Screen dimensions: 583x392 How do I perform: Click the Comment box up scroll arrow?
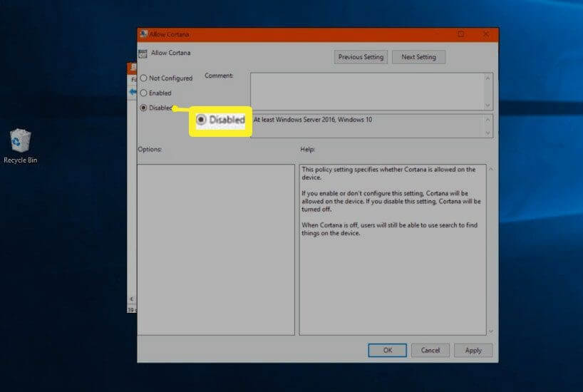(x=487, y=78)
